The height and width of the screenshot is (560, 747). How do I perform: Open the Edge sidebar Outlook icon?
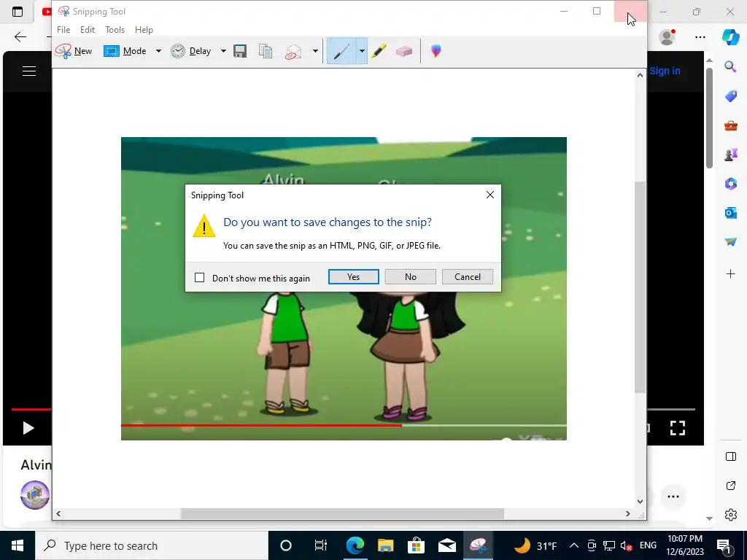[x=730, y=213]
